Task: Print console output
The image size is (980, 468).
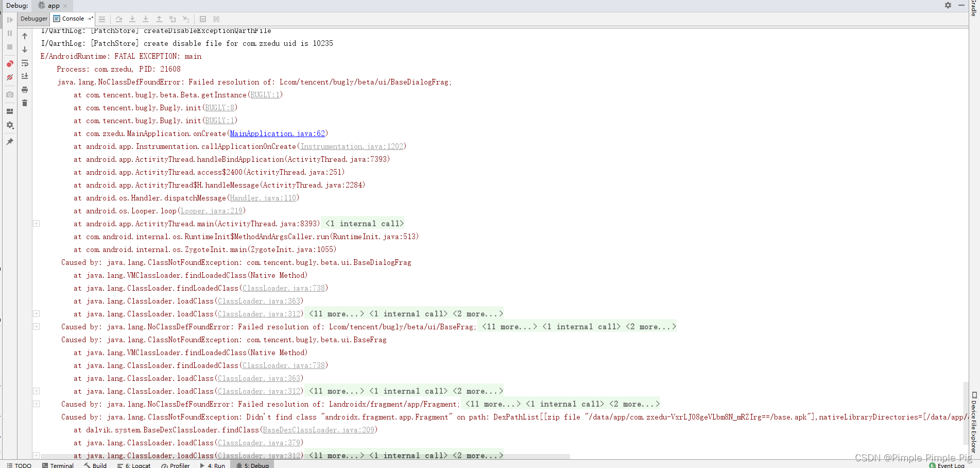Action: 25,90
